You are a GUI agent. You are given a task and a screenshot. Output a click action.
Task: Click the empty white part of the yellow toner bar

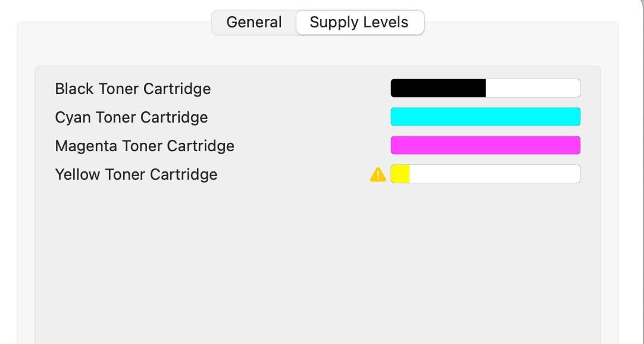[x=494, y=174]
